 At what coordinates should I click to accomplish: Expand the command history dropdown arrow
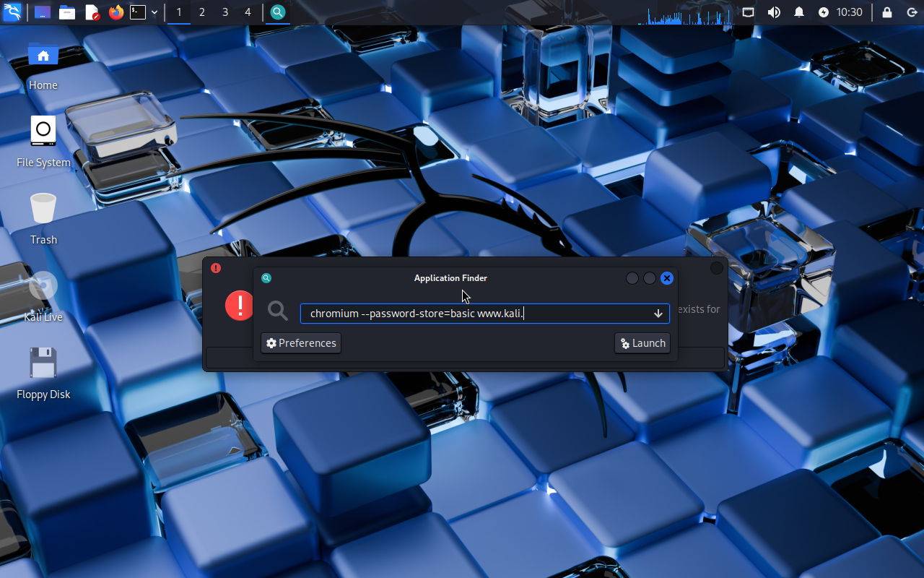(658, 314)
